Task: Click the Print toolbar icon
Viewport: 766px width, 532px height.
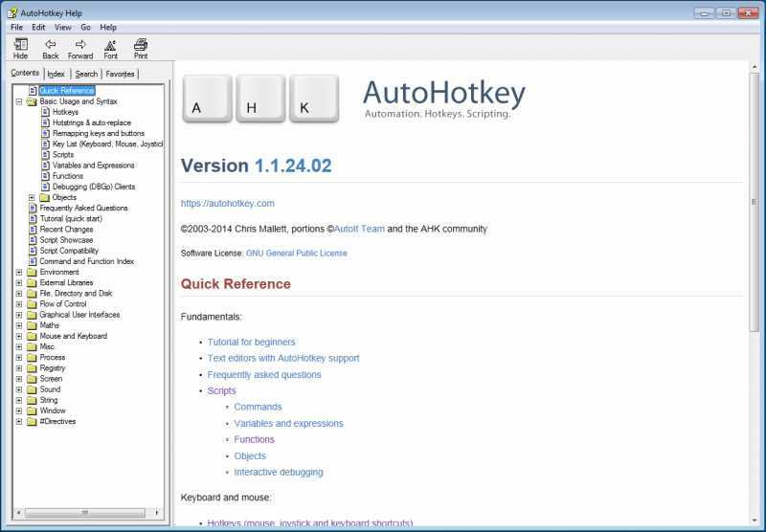Action: point(141,45)
